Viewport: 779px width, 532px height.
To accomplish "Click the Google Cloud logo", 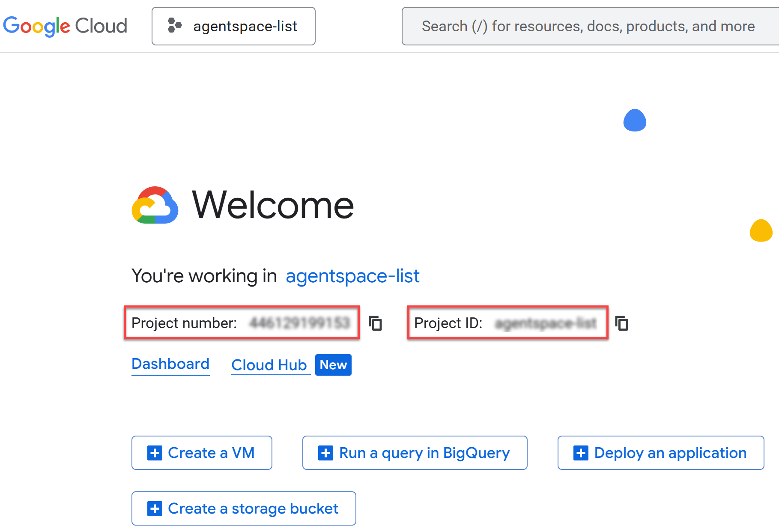I will [x=65, y=26].
